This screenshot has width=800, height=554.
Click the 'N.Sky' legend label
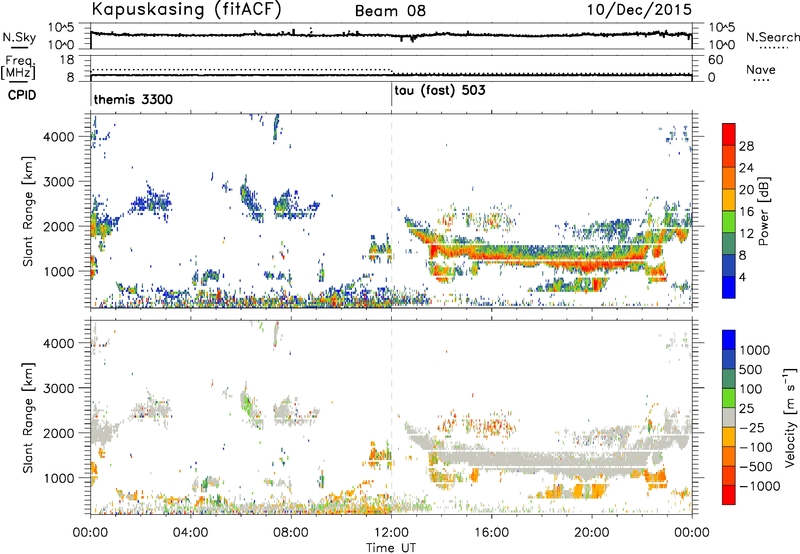tap(19, 37)
